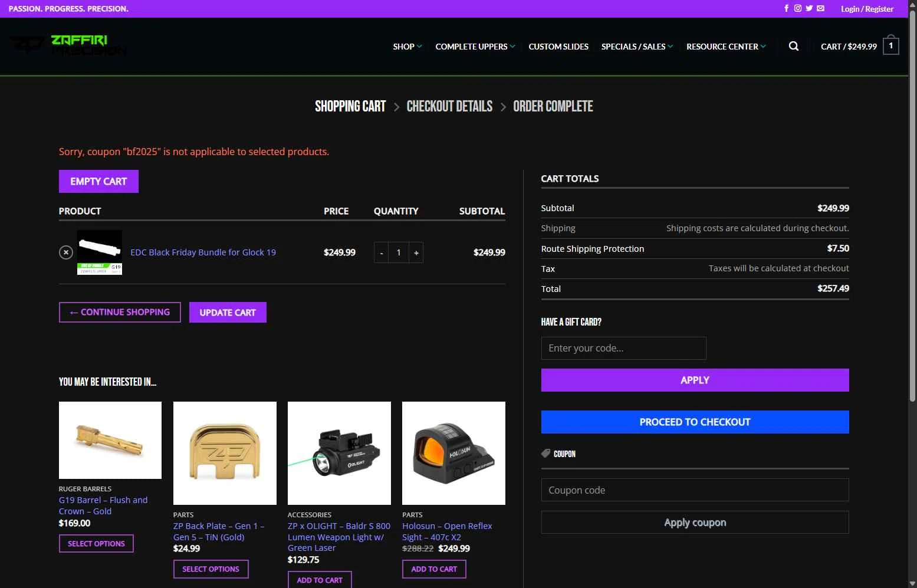Screen dimensions: 917x588
Task: Add Olight Baldr S to cart
Action: click(320, 580)
